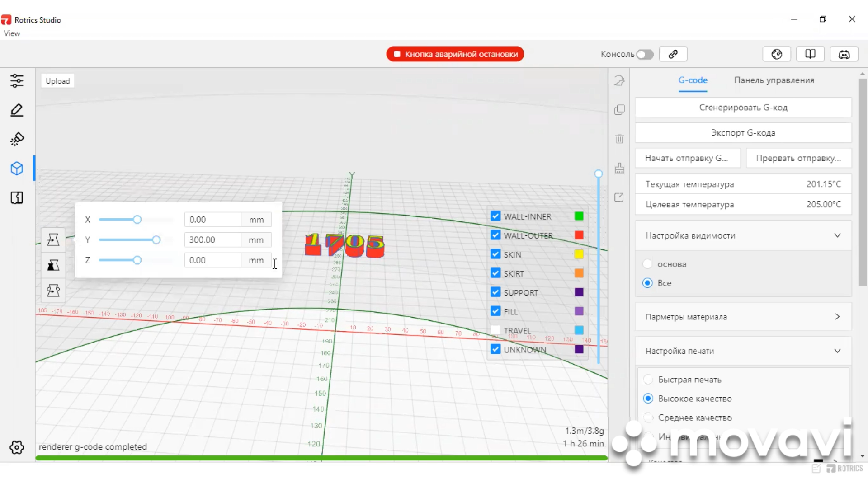
Task: Enable the TRAVEL layer checkbox
Action: pos(495,330)
